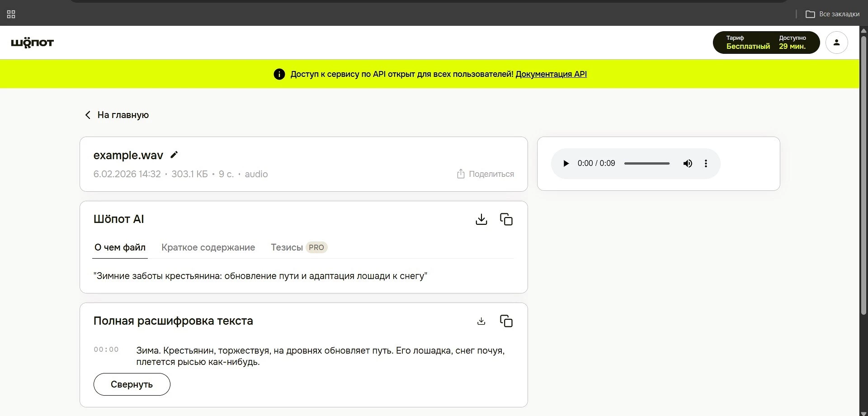Open the user profile icon

(836, 43)
